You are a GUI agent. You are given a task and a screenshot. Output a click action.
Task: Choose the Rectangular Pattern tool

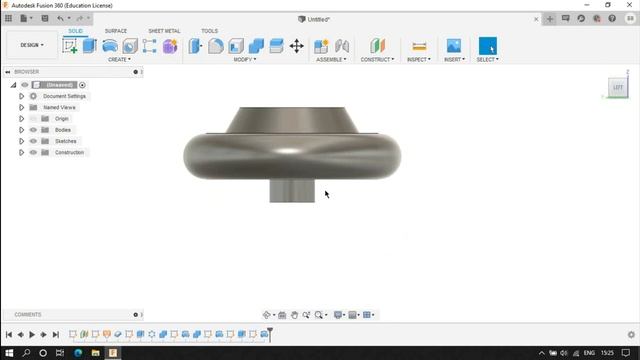tap(149, 46)
